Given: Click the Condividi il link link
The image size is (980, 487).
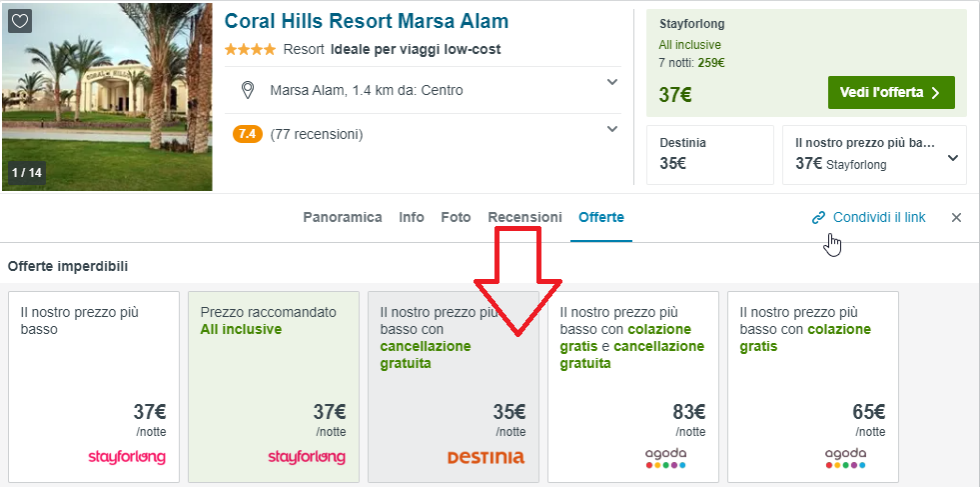Looking at the screenshot, I should [x=879, y=217].
